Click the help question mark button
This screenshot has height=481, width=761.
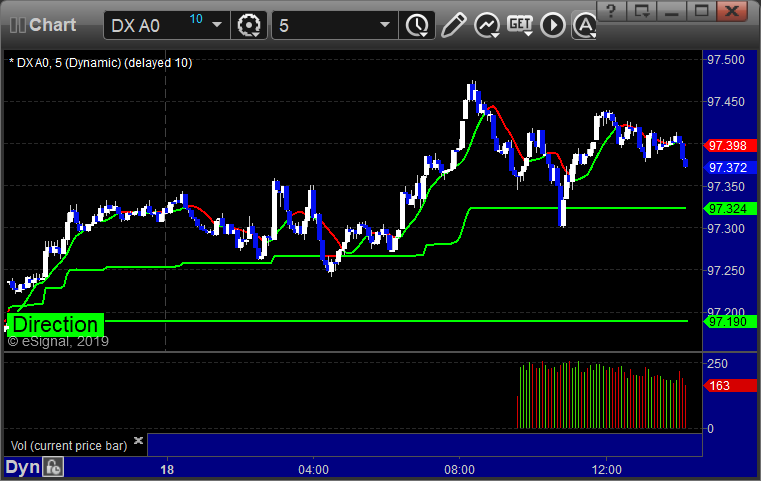[x=611, y=10]
